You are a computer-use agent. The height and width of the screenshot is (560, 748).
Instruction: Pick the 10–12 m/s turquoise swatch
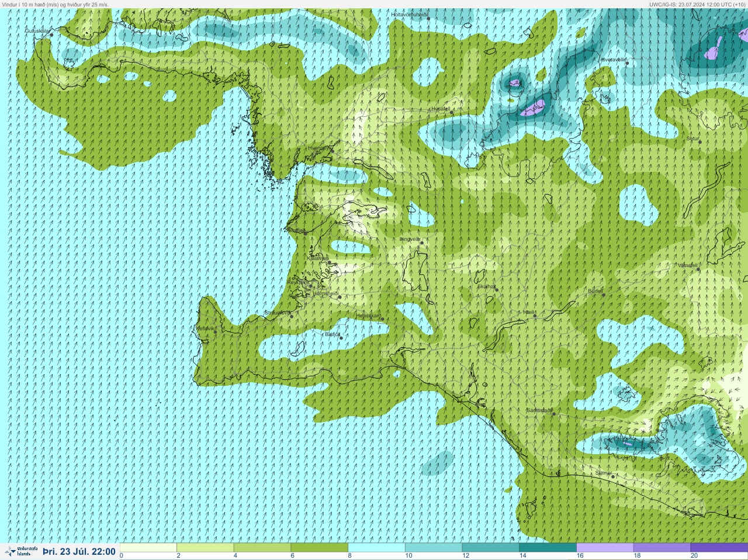pyautogui.click(x=434, y=548)
